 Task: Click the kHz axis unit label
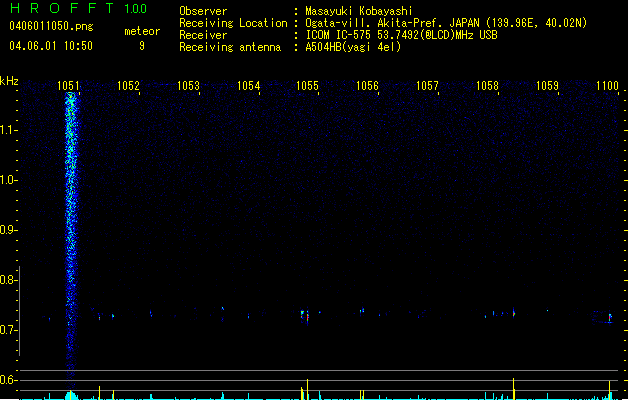[x=9, y=81]
